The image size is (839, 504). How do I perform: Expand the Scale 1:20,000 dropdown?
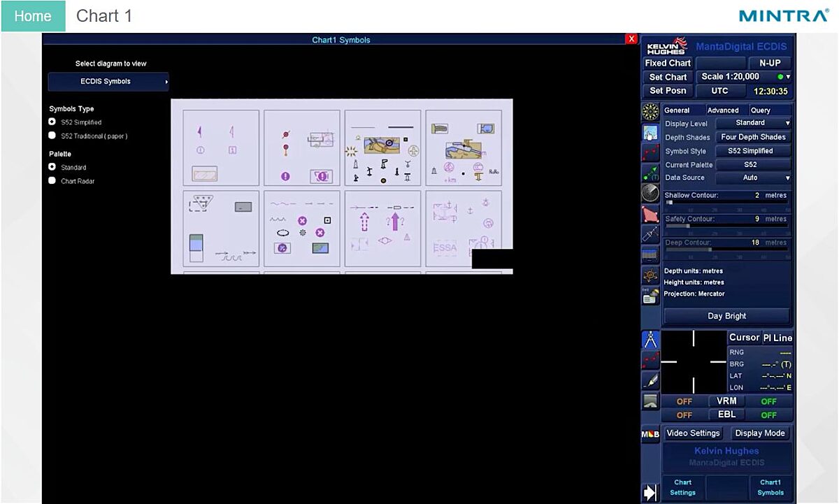[x=744, y=77]
